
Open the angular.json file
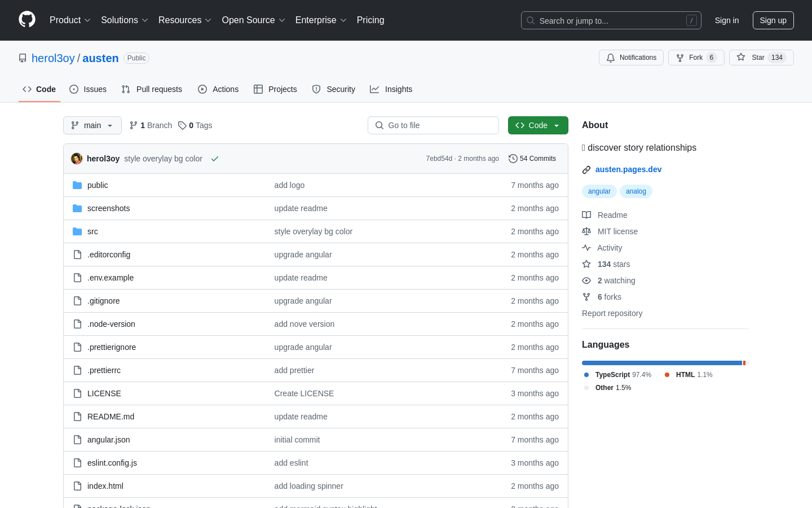pos(109,440)
